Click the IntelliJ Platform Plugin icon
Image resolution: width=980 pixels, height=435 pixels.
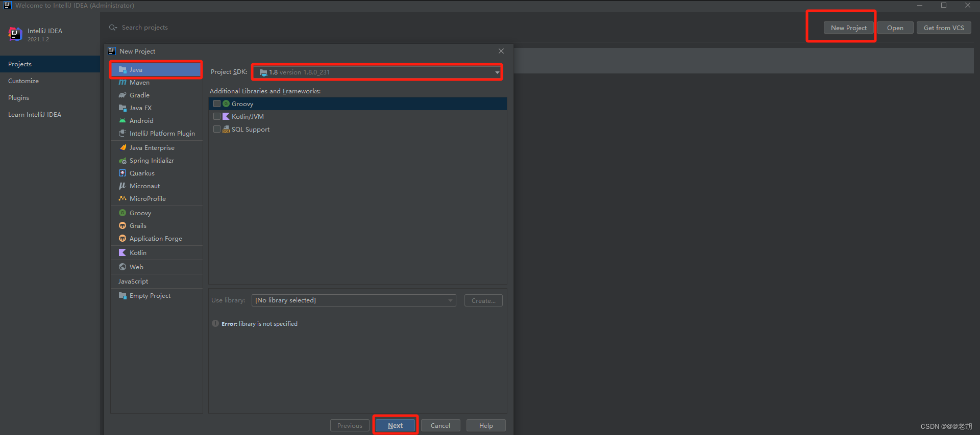pyautogui.click(x=122, y=133)
